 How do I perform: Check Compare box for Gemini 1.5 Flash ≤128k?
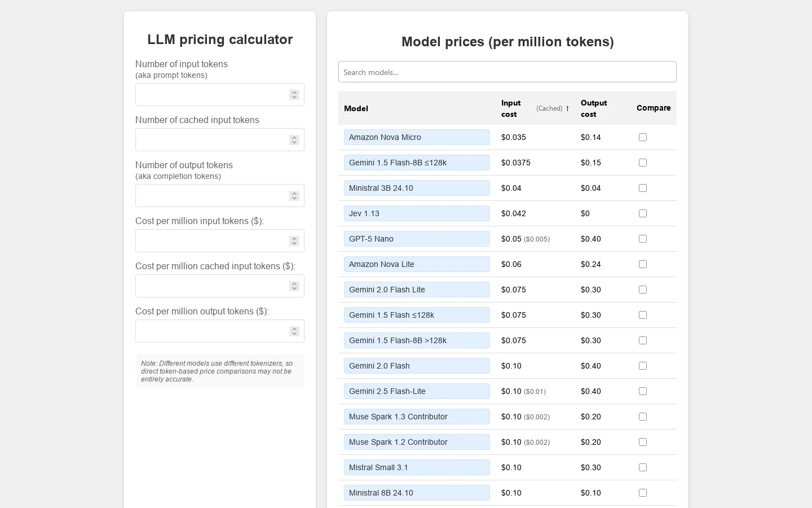(x=643, y=315)
